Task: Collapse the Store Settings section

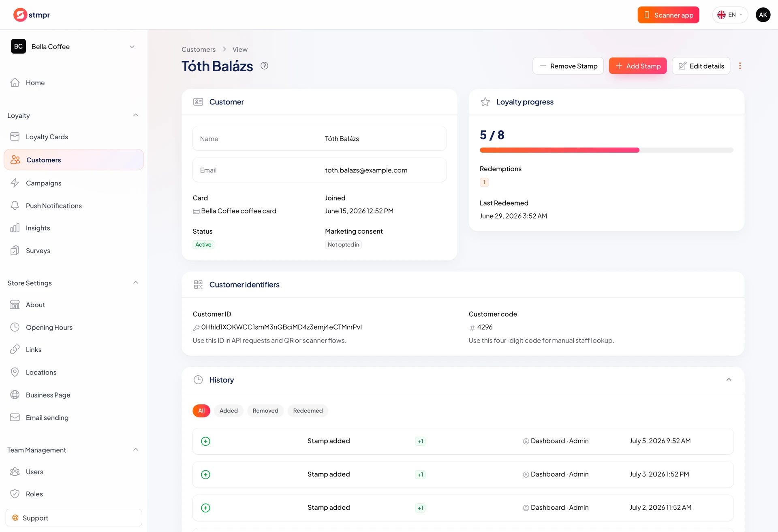Action: click(x=136, y=283)
